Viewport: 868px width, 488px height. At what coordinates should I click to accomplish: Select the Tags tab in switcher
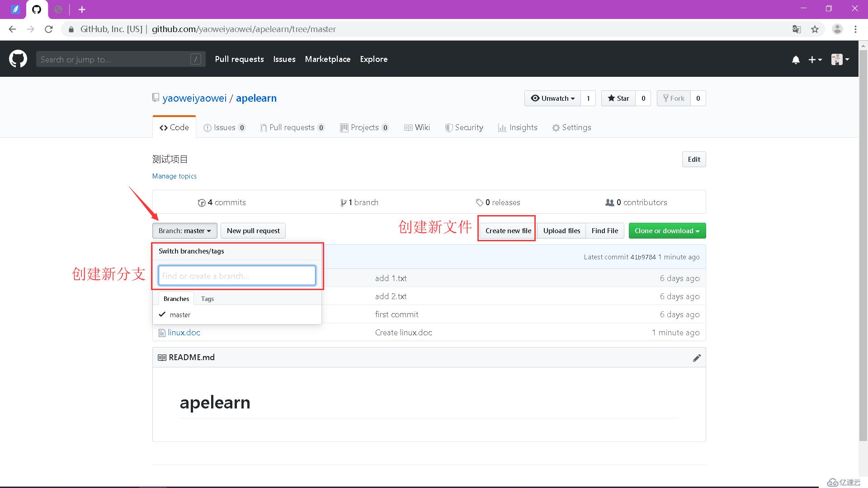tap(208, 299)
